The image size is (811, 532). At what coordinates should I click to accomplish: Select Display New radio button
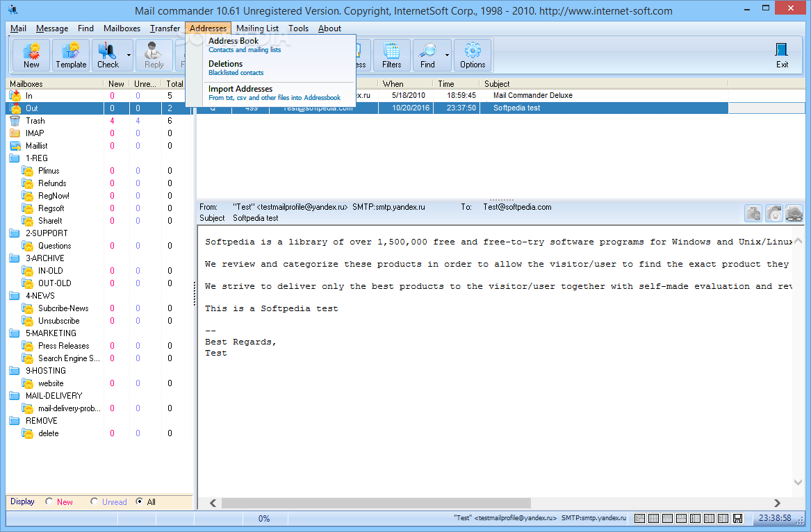pyautogui.click(x=49, y=501)
